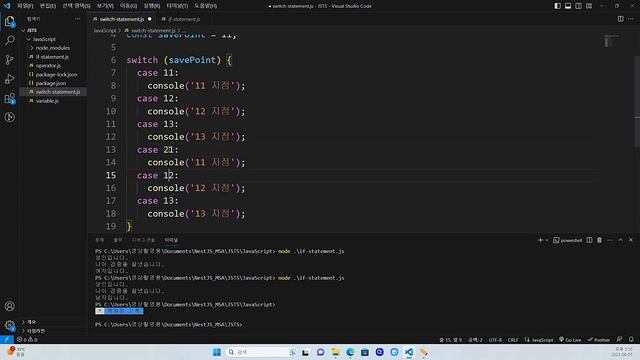Screen dimensions: 640x360
Task: Switch to the Problems panel tab
Action: point(99,240)
